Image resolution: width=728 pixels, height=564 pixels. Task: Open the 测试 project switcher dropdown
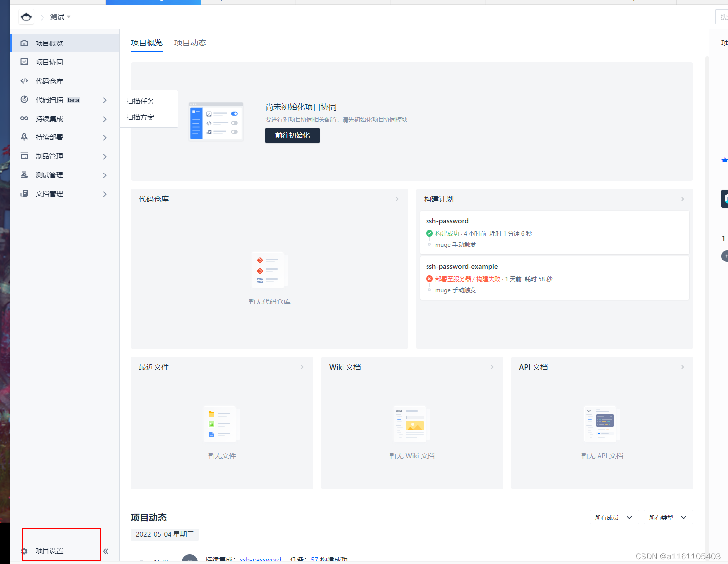click(60, 17)
